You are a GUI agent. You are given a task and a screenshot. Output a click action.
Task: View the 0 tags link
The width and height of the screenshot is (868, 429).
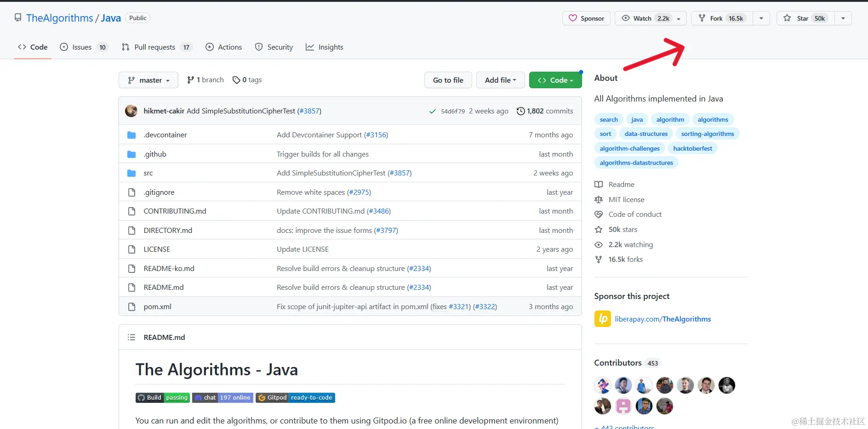tap(247, 80)
